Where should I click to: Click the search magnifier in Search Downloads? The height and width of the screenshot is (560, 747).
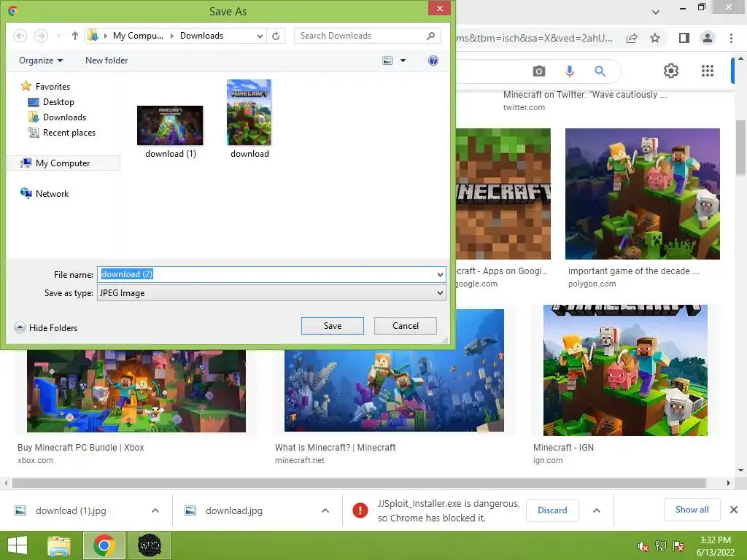point(430,36)
